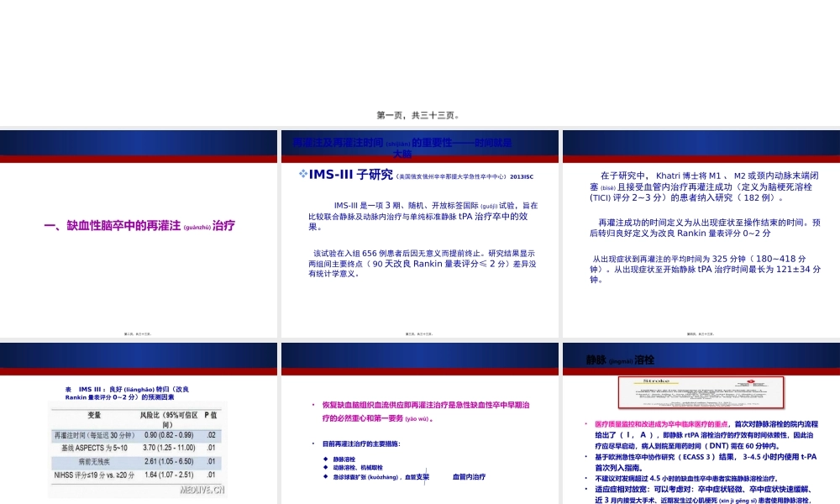Click the 第一页，共三十三页 page indicator
840x504 pixels.
pos(420,114)
